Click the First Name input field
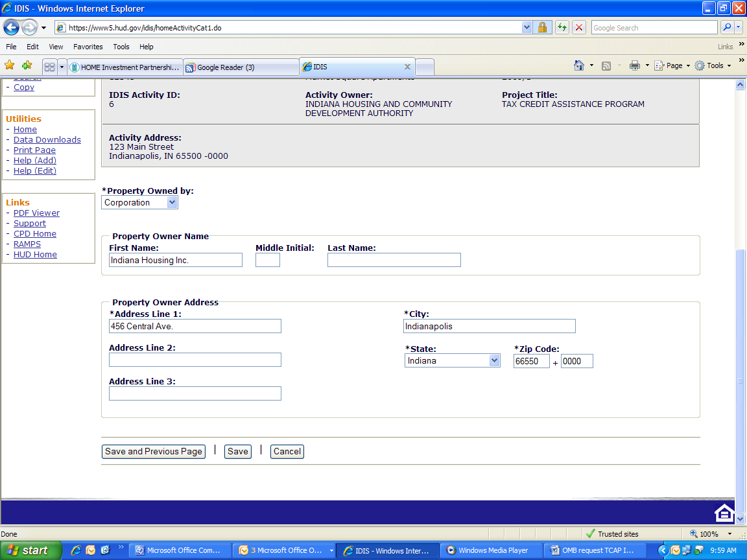This screenshot has width=747, height=560. click(175, 260)
